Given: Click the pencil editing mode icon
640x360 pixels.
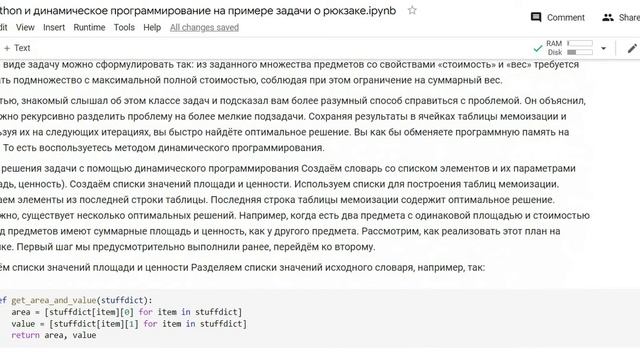Looking at the screenshot, I should [x=632, y=48].
